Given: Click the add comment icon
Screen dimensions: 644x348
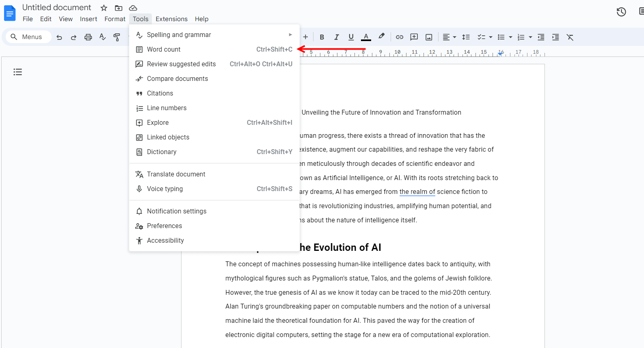Looking at the screenshot, I should click(x=414, y=37).
